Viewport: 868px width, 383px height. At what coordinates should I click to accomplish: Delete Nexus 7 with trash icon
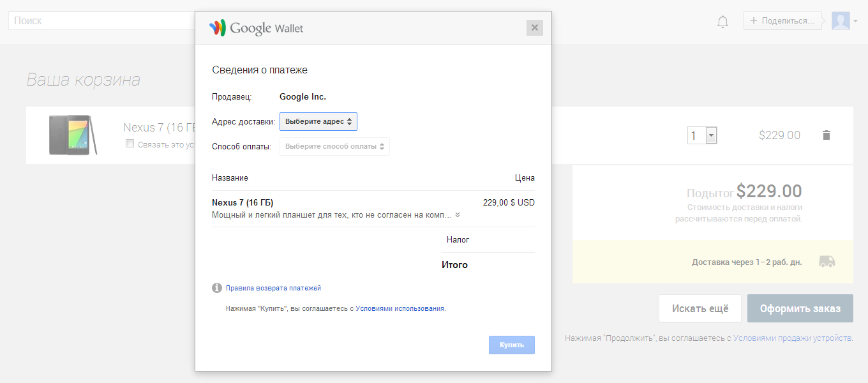pos(827,135)
